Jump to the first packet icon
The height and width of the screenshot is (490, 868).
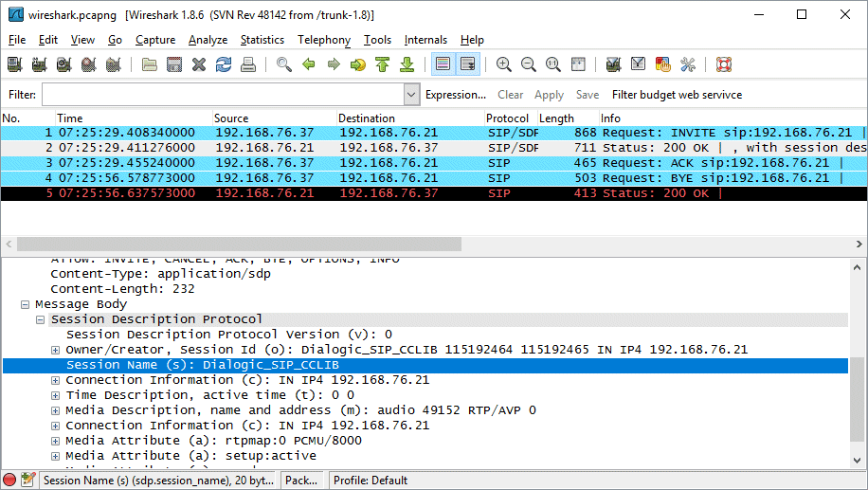click(x=382, y=64)
